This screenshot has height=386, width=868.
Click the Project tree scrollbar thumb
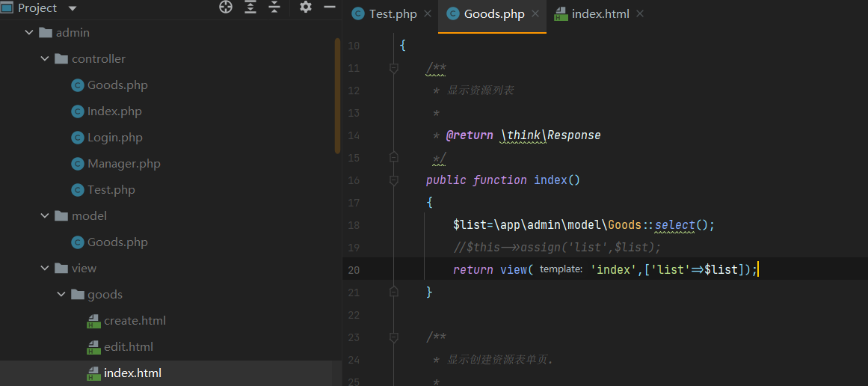click(337, 95)
